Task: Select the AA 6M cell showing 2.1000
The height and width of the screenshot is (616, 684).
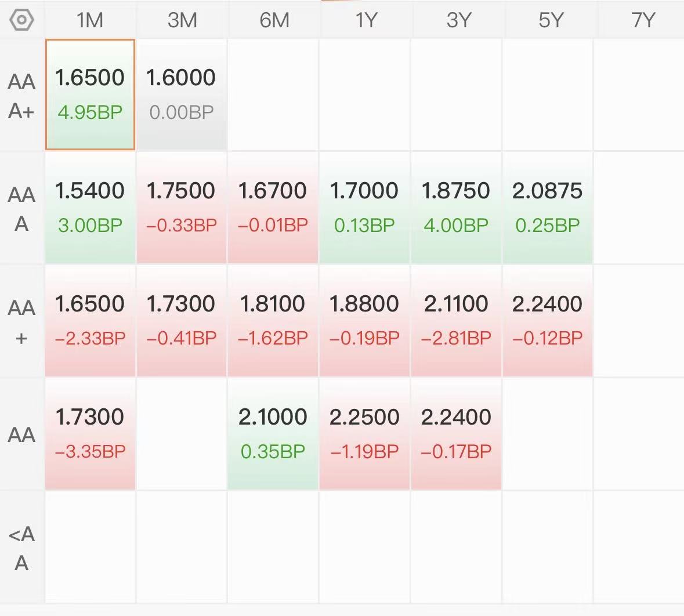Action: [x=273, y=434]
